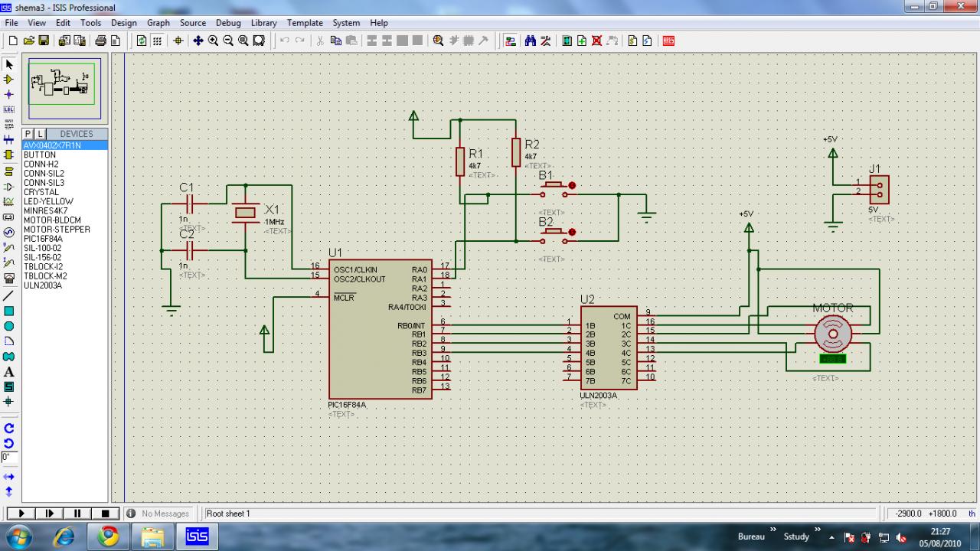Click the Zoom In magnifier icon
Image resolution: width=980 pixels, height=551 pixels.
click(x=213, y=41)
